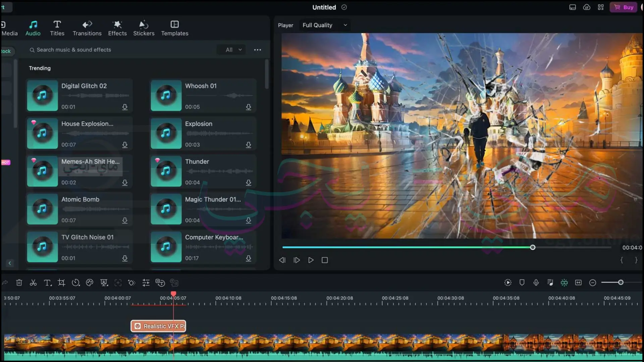The image size is (644, 362).
Task: Open the Full Quality dropdown
Action: tap(325, 25)
